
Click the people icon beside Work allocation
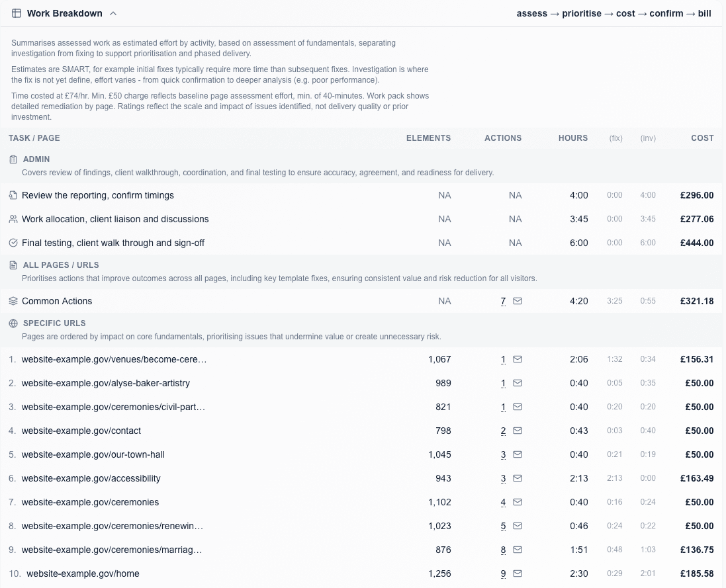pyautogui.click(x=13, y=219)
